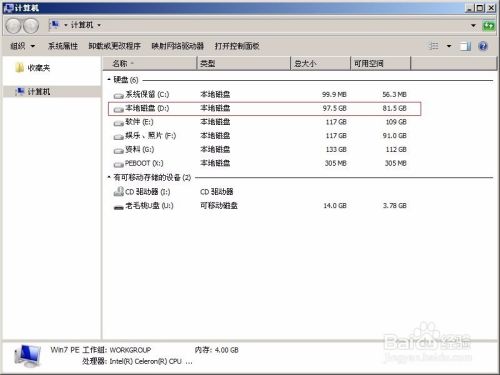Click the 本地磁盘 (D:) name text
This screenshot has height=375, width=500.
pos(147,108)
